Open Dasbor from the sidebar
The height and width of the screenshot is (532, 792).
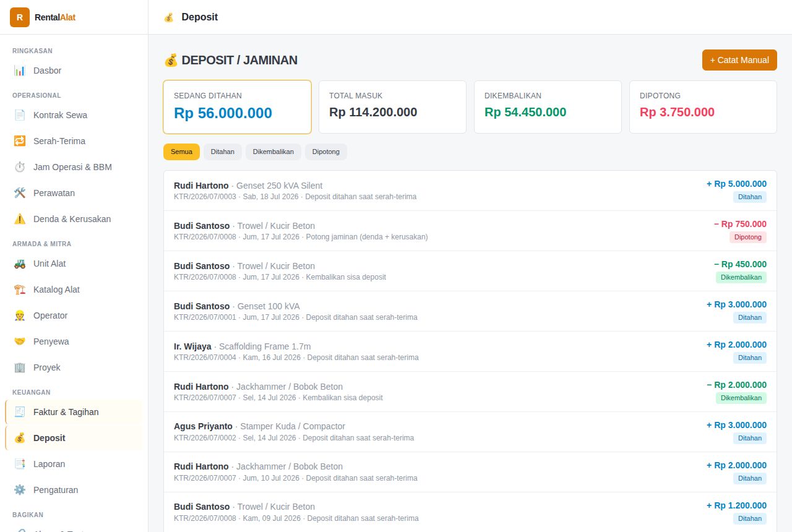click(x=74, y=71)
